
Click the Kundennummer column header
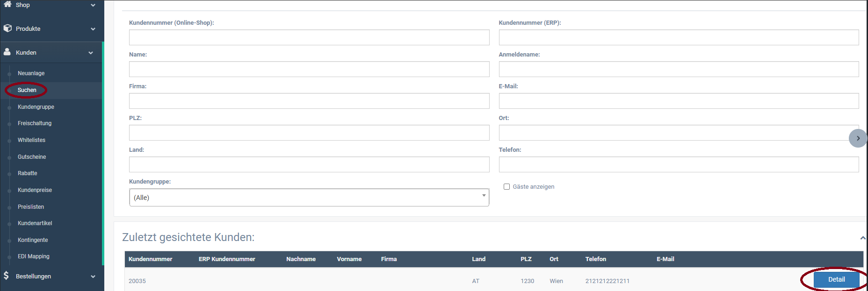click(x=150, y=259)
